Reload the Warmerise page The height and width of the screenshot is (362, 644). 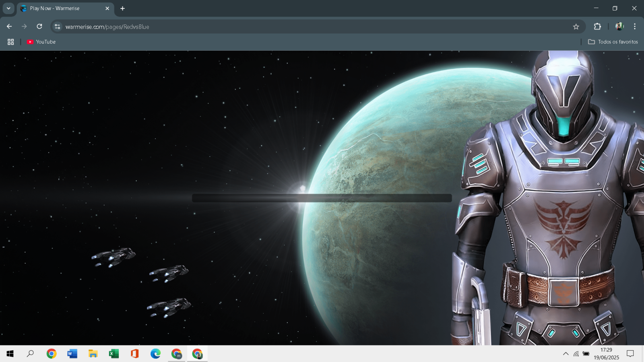[x=39, y=27]
